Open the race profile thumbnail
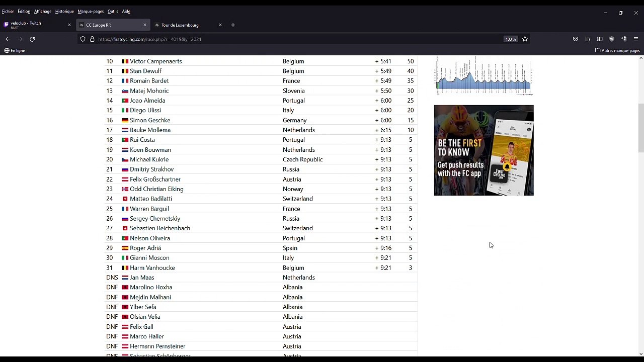644x362 pixels. click(x=484, y=75)
